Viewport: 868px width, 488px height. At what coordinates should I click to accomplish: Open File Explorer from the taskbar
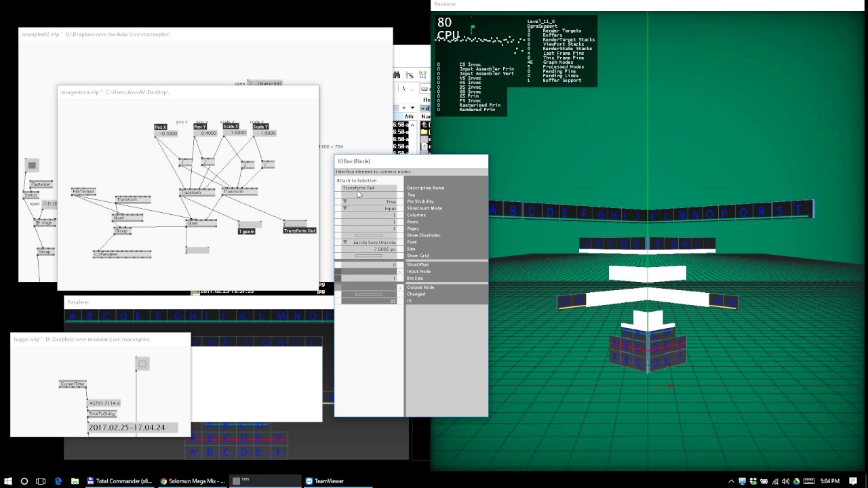click(x=75, y=481)
